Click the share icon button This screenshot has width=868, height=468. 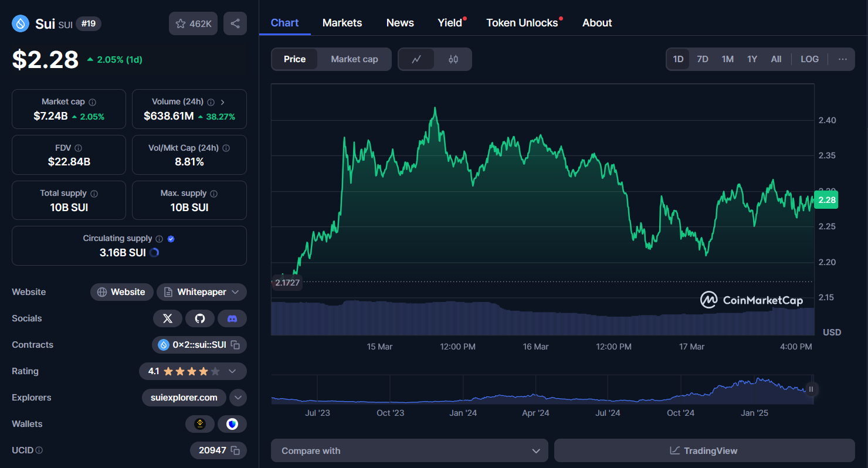pos(235,23)
